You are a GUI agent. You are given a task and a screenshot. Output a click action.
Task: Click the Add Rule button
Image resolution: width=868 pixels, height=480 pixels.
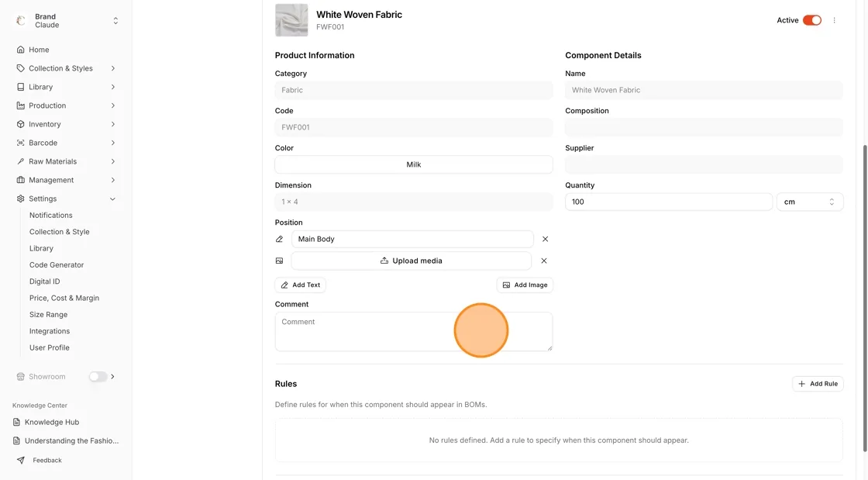point(818,384)
